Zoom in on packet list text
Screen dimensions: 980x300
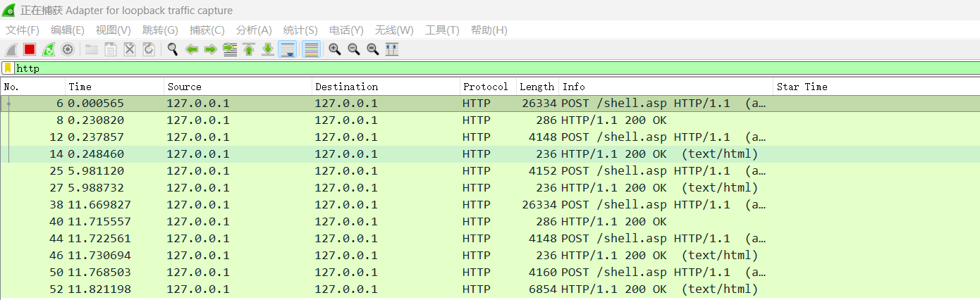pyautogui.click(x=335, y=49)
